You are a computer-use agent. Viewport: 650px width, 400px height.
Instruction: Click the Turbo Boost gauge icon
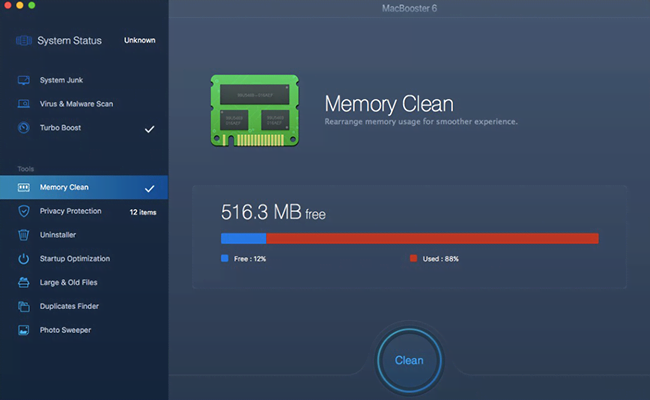tap(24, 128)
